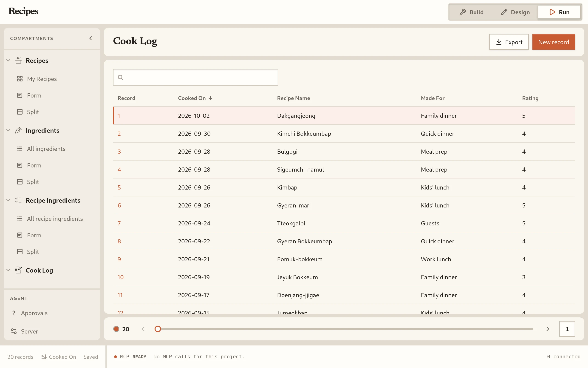Open Form under Ingredients
The height and width of the screenshot is (368, 588).
point(29,165)
